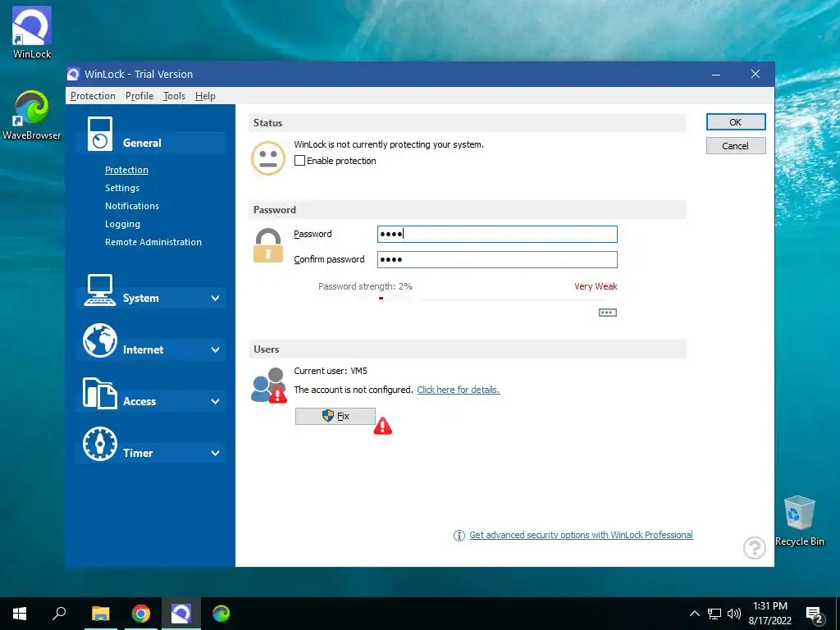Click the red warning triangle beside Fix

pos(382,426)
